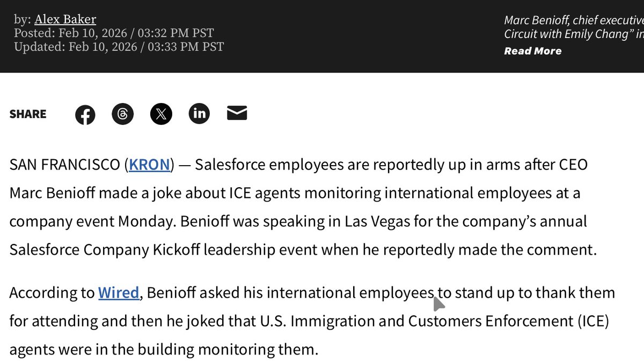Click 'Circuit with Emily Chang' caption line
This screenshot has width=644, height=362.
568,33
